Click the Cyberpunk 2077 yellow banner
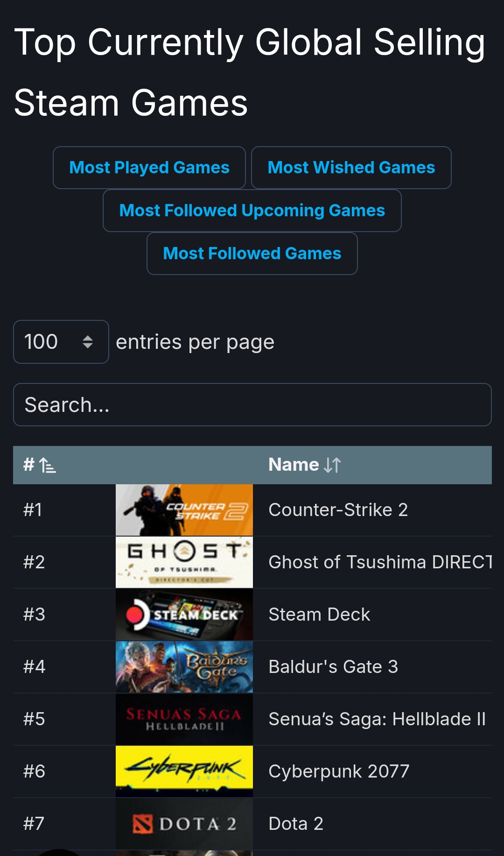Screen dimensions: 504x856 tap(184, 771)
